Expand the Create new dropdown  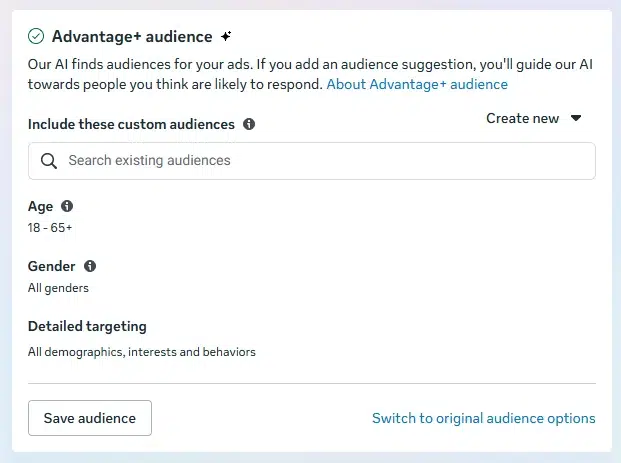pyautogui.click(x=533, y=118)
